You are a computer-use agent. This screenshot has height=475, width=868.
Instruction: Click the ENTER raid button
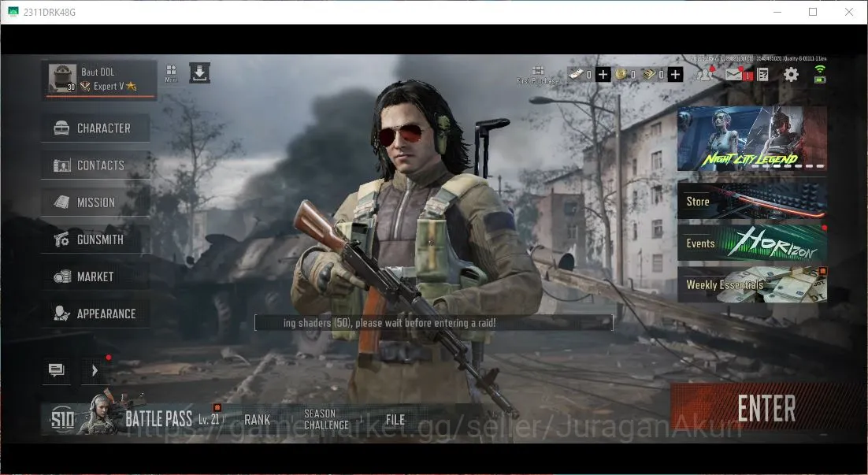click(766, 409)
